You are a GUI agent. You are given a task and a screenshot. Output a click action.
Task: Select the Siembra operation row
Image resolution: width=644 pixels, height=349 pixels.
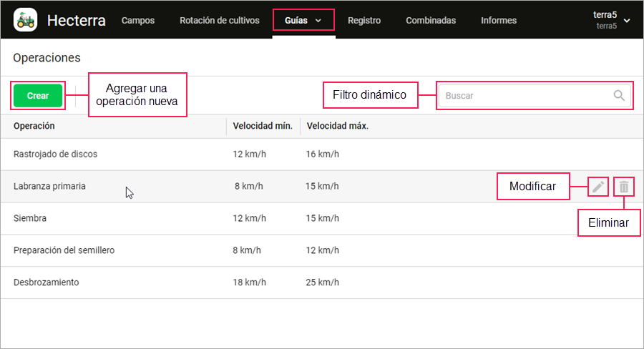coord(322,218)
